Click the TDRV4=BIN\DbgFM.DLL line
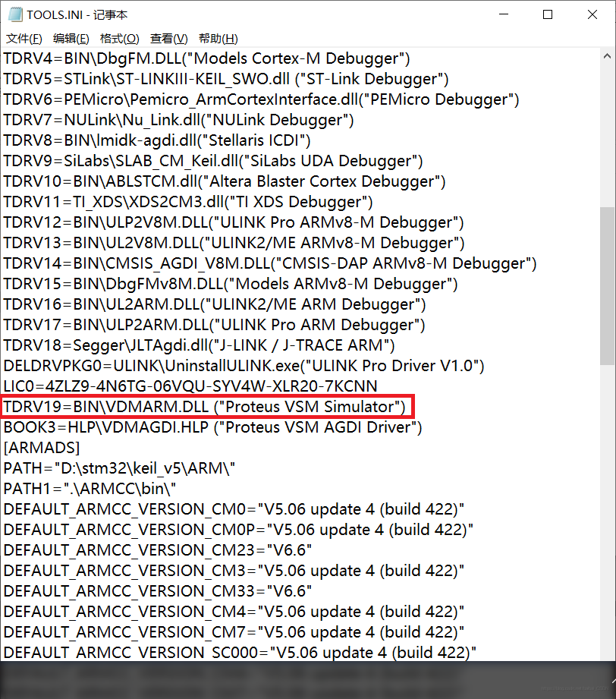This screenshot has width=616, height=699. click(207, 58)
